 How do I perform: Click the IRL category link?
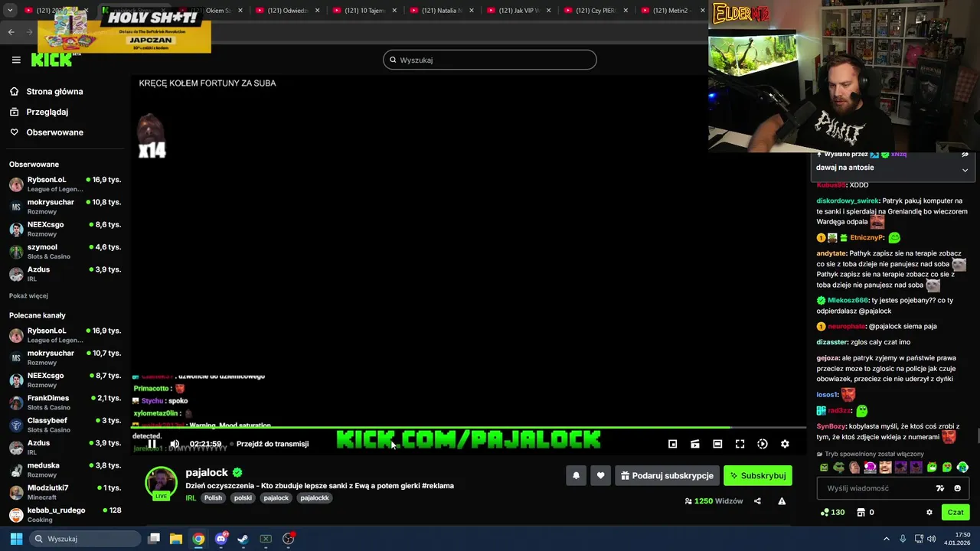point(191,497)
